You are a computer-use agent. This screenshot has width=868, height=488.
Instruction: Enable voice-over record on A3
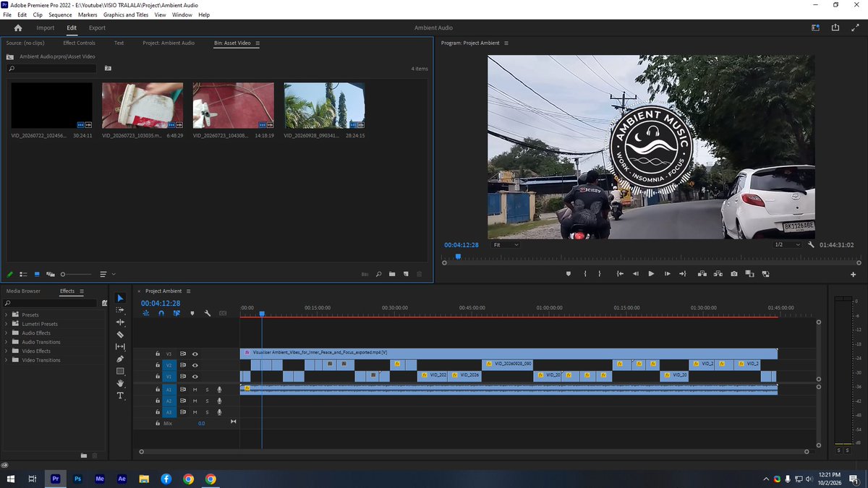pyautogui.click(x=219, y=411)
